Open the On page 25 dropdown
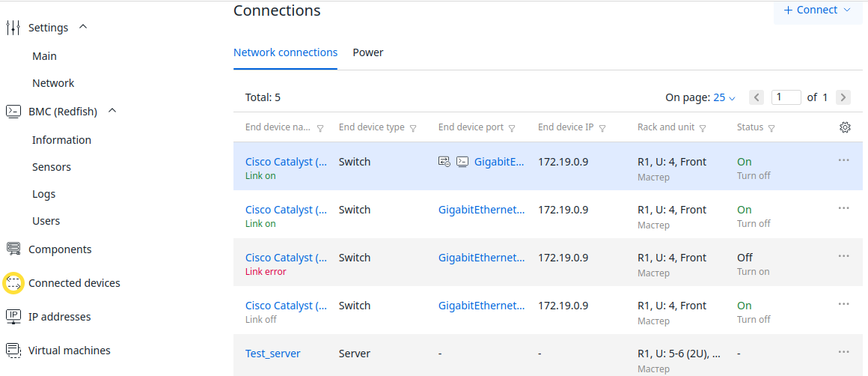The height and width of the screenshot is (376, 868). [724, 97]
